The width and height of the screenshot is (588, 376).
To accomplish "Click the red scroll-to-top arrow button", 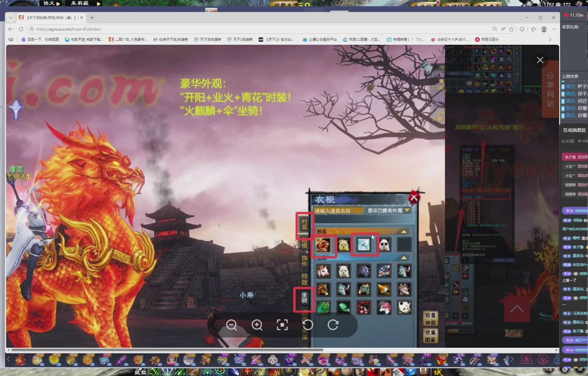I will (x=517, y=310).
